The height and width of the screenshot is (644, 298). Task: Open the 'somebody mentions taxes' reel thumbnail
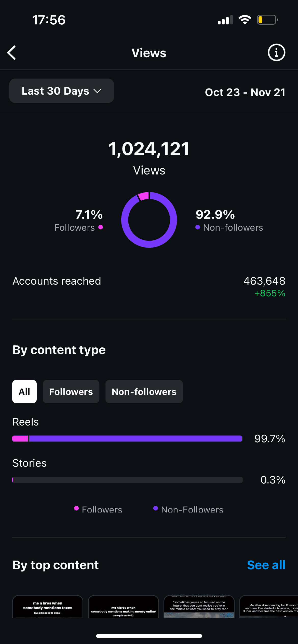click(48, 607)
